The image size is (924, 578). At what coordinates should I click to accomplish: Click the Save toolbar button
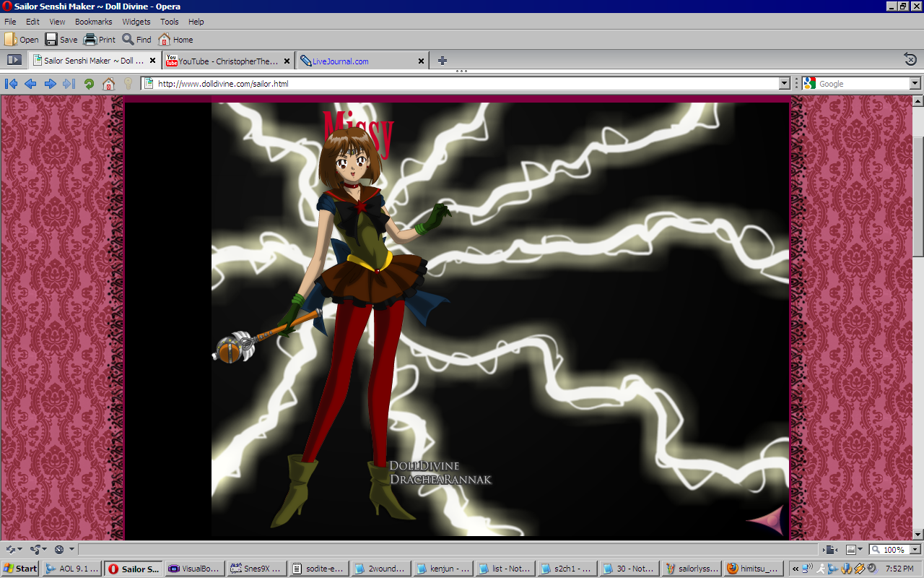pos(61,40)
